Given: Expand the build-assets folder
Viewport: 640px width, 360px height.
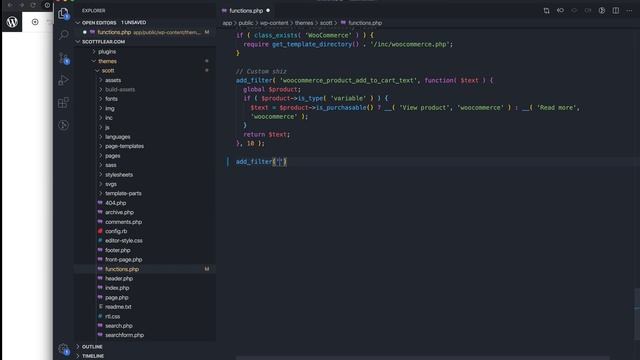Looking at the screenshot, I should coord(120,89).
